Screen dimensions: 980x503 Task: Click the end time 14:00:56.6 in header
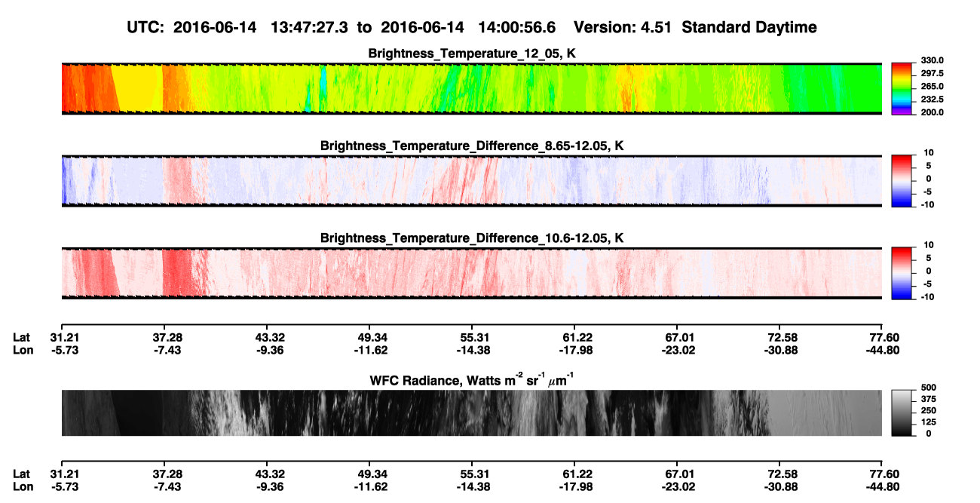(519, 27)
